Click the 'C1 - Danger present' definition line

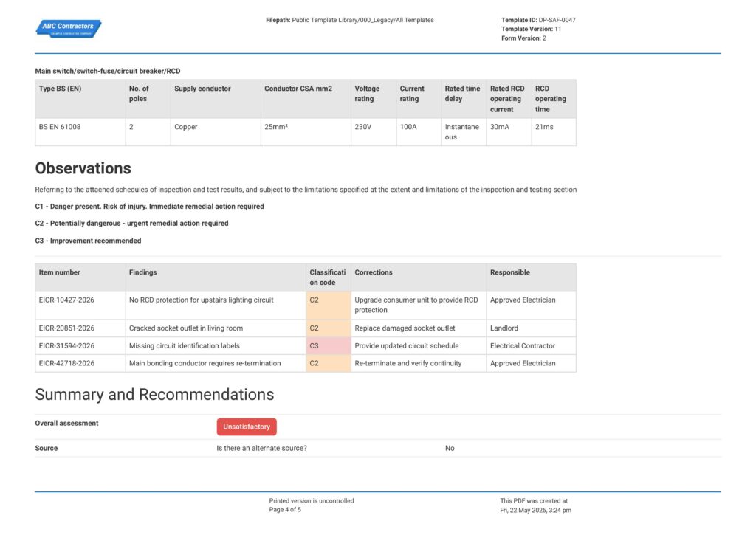[149, 207]
